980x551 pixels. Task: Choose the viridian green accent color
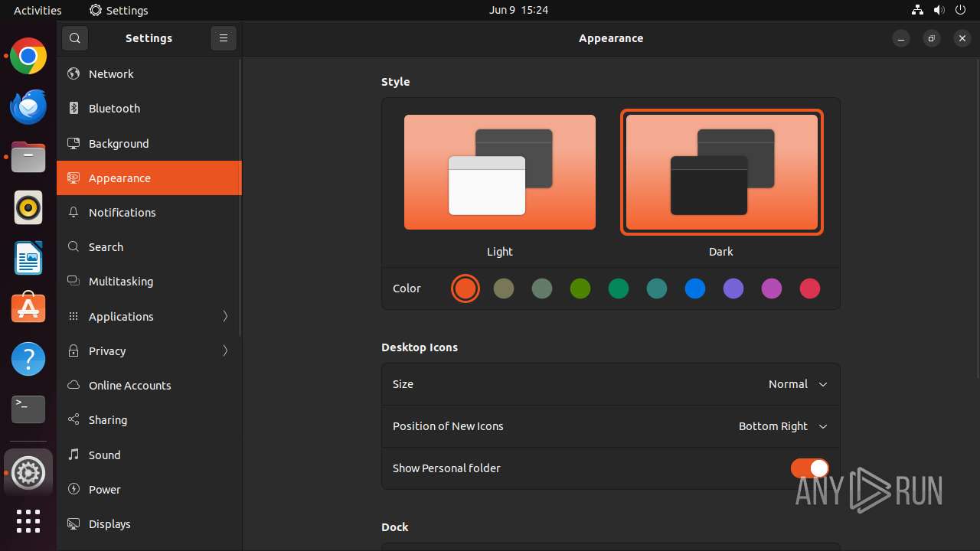pos(619,289)
